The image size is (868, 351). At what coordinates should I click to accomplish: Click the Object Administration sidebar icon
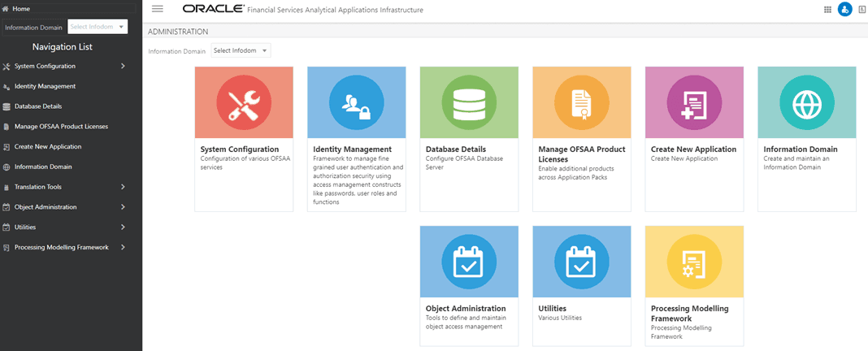click(x=7, y=207)
